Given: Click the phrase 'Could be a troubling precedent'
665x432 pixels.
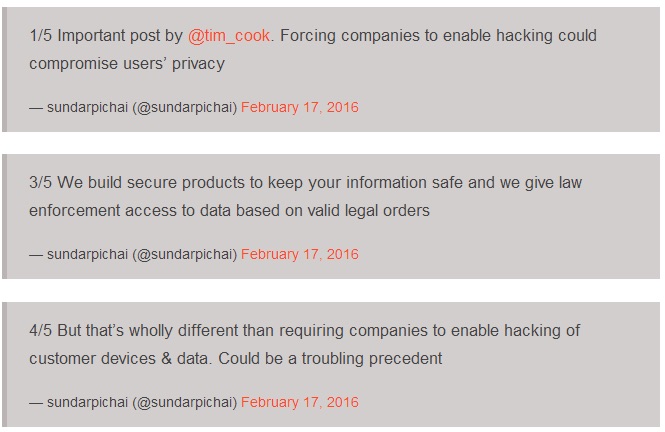Looking at the screenshot, I should [x=330, y=359].
